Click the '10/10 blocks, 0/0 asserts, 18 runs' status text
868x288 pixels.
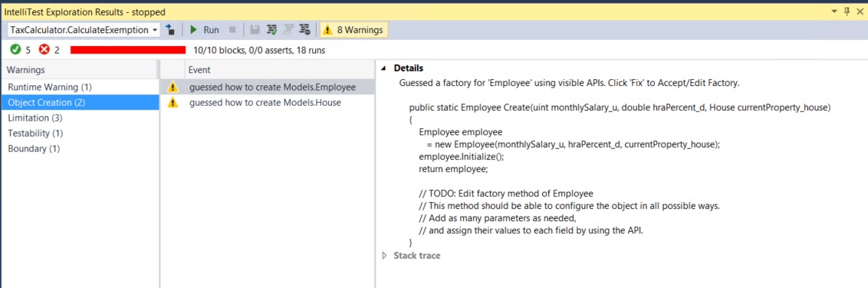(259, 51)
